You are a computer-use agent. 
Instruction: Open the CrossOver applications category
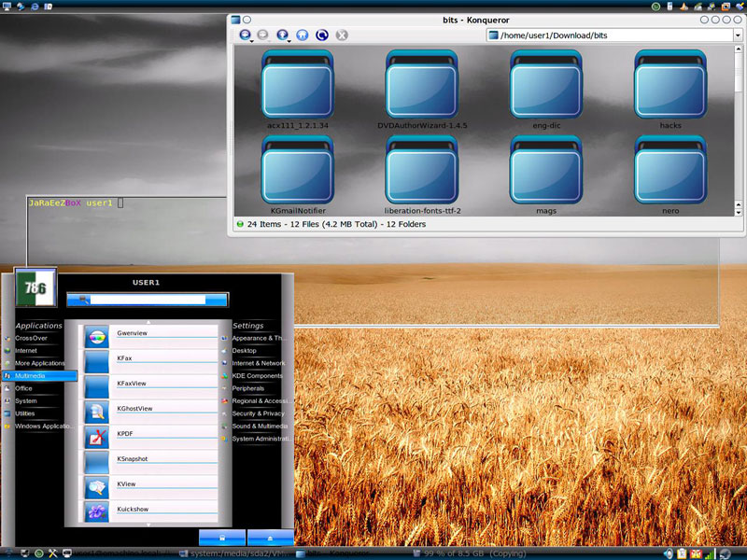[32, 338]
